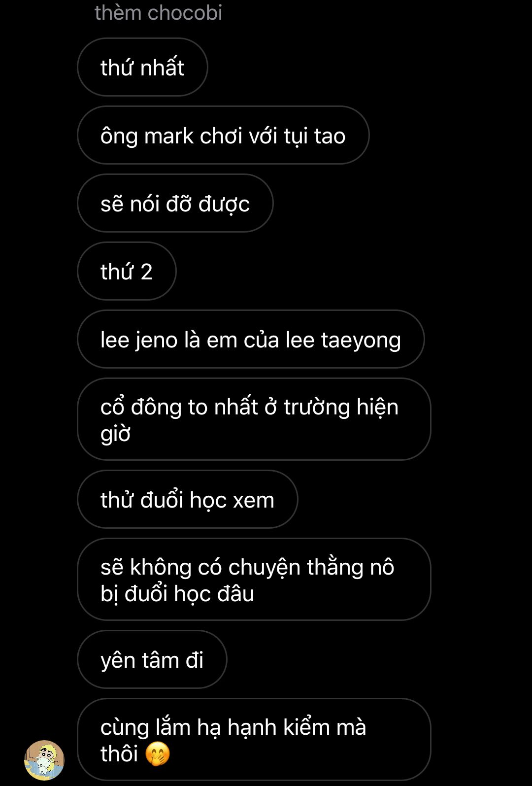
Task: Tap 'bị đuổi học đâu' text line
Action: pyautogui.click(x=177, y=593)
